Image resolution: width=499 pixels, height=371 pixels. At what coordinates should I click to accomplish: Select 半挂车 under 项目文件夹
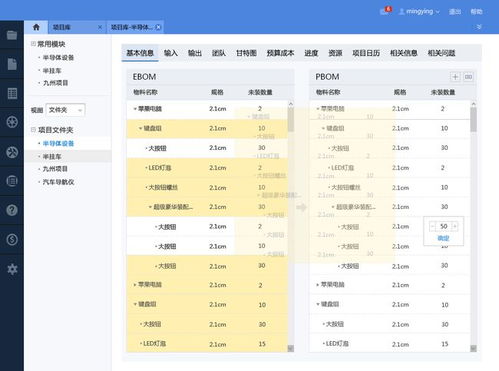pos(52,156)
